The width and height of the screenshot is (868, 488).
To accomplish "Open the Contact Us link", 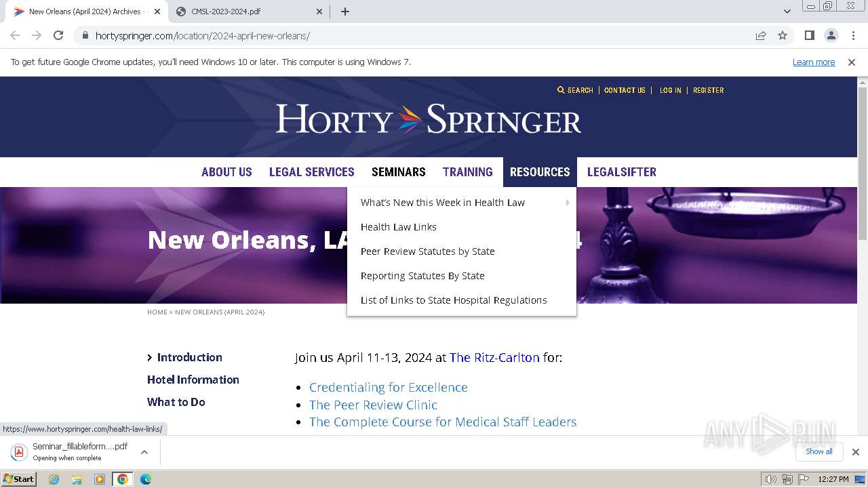I will 625,90.
